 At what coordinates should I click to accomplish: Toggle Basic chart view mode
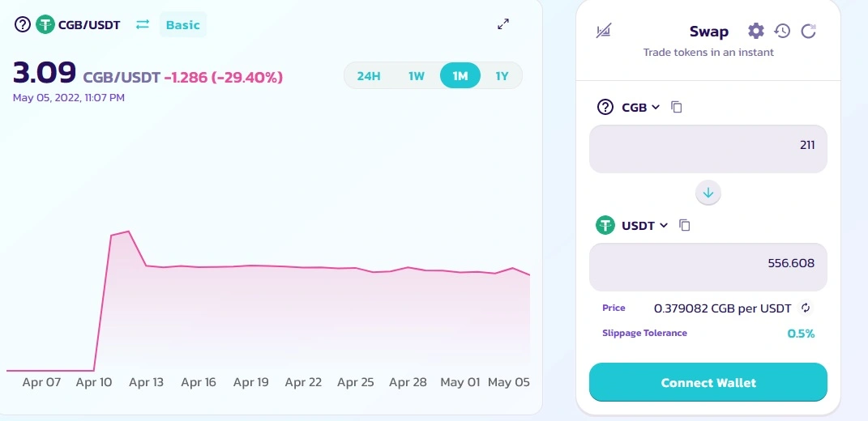click(x=182, y=25)
